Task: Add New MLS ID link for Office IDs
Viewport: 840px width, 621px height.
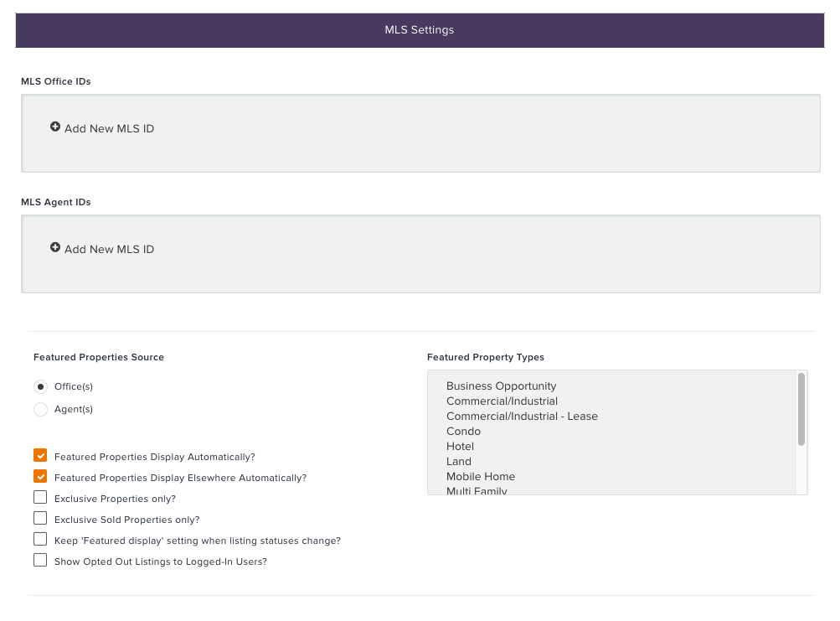Action: point(109,129)
